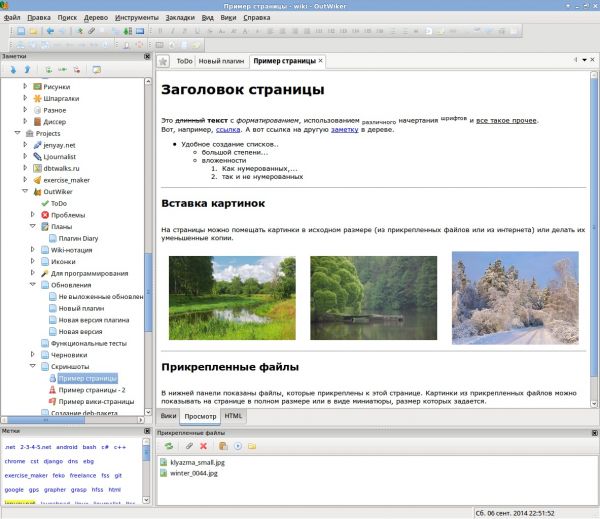Click the bookmark star icon beside tabs
600x519 pixels.
coord(163,61)
